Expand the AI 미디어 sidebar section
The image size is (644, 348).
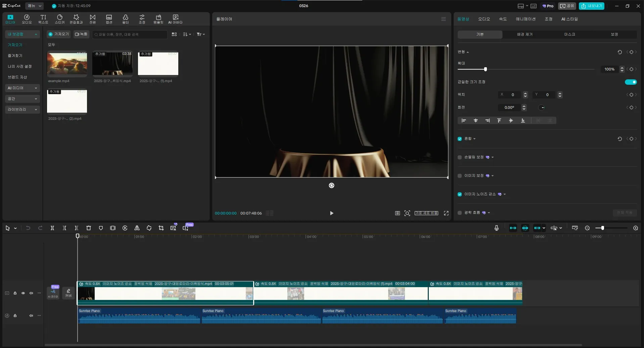click(x=22, y=88)
